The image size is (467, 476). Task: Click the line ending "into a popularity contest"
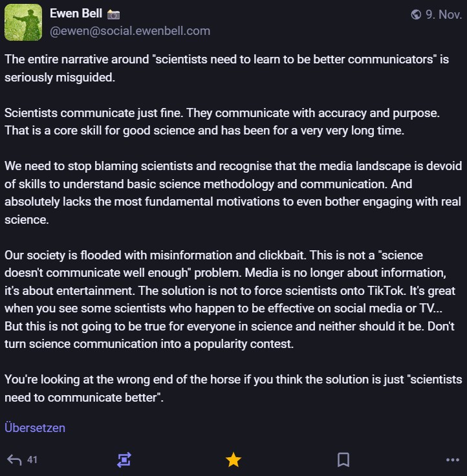click(149, 344)
